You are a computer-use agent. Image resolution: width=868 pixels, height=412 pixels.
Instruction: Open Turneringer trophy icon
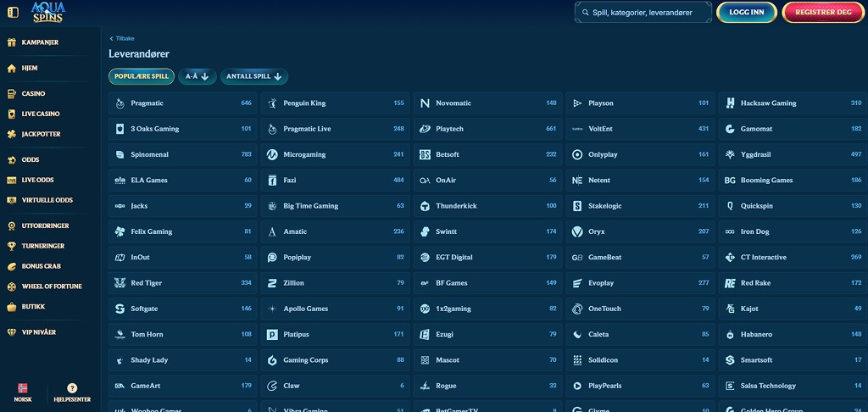coord(11,246)
